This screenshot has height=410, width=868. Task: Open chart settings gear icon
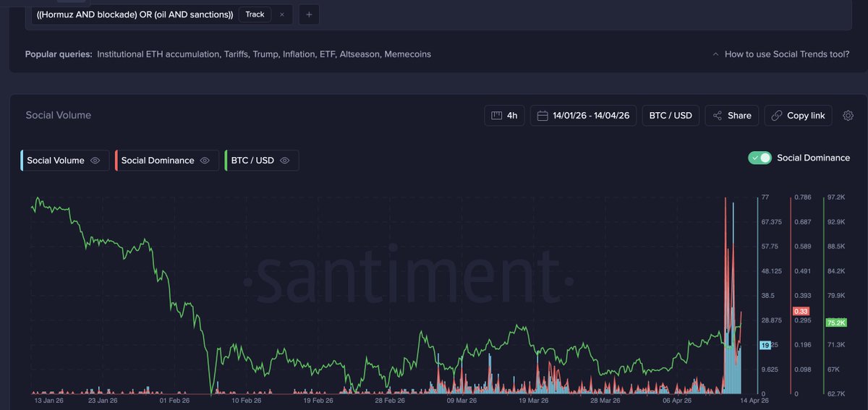848,116
